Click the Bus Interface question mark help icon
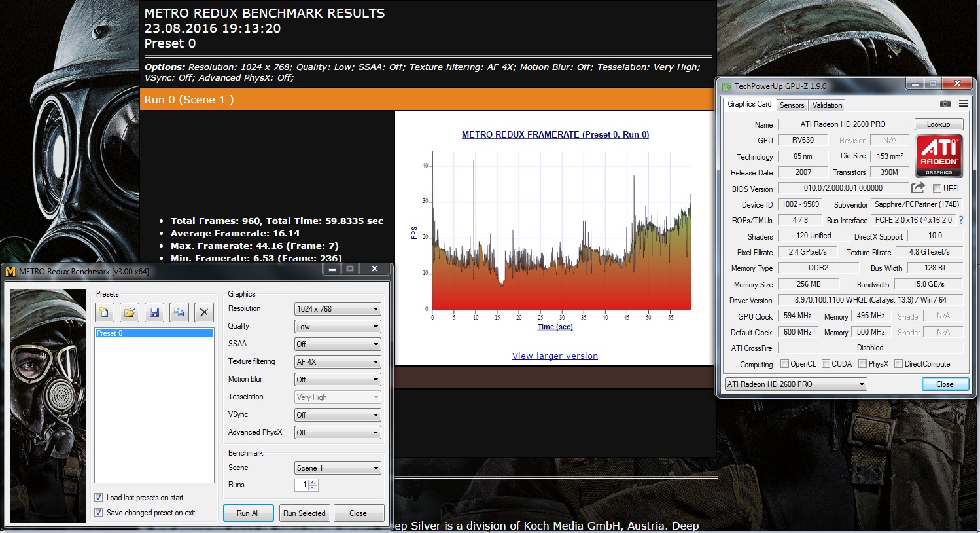980x533 pixels. click(961, 220)
